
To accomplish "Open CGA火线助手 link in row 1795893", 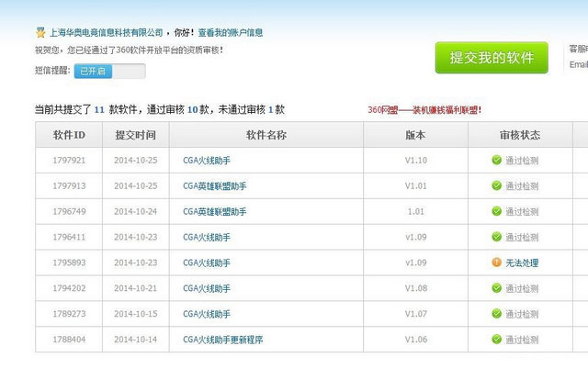I will (x=207, y=263).
